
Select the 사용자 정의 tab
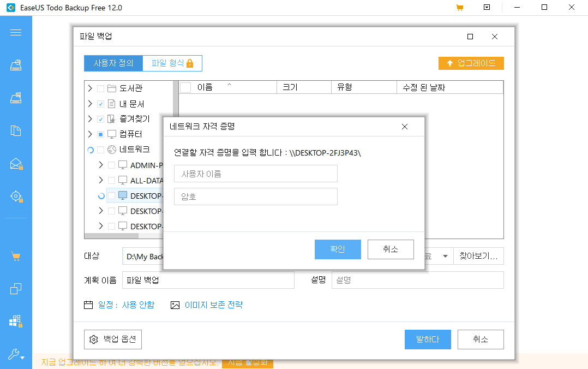[113, 63]
